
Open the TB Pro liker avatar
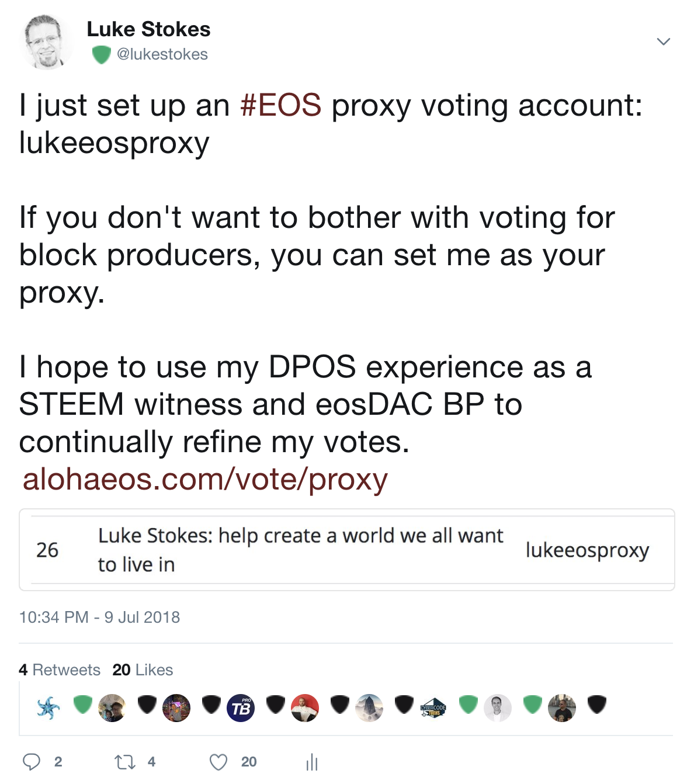coord(241,708)
